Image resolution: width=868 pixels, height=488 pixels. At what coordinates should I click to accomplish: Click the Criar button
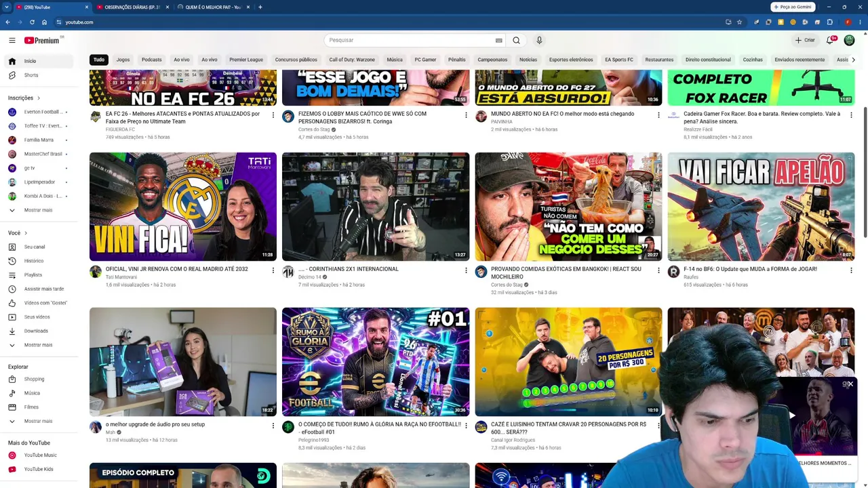805,40
